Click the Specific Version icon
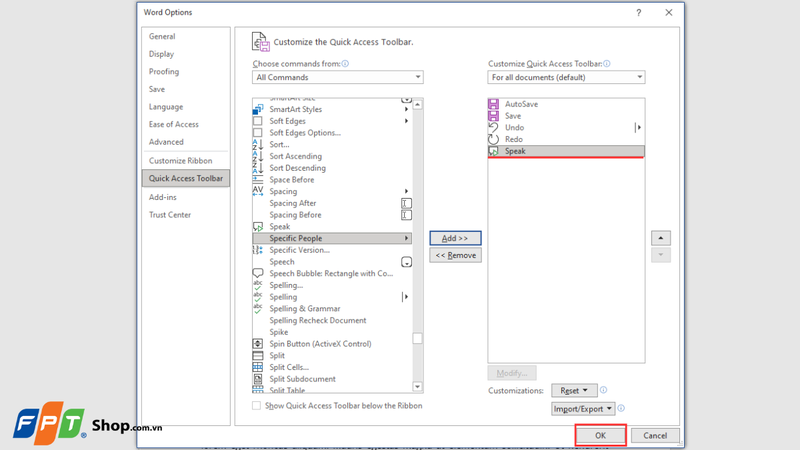The height and width of the screenshot is (450, 800). coord(258,250)
